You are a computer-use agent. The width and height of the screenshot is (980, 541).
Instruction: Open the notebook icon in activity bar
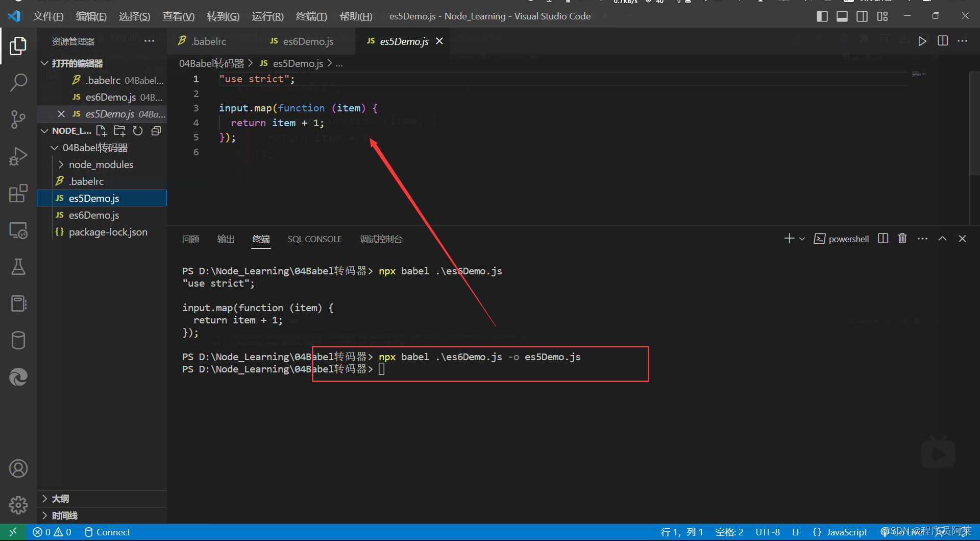[x=18, y=303]
